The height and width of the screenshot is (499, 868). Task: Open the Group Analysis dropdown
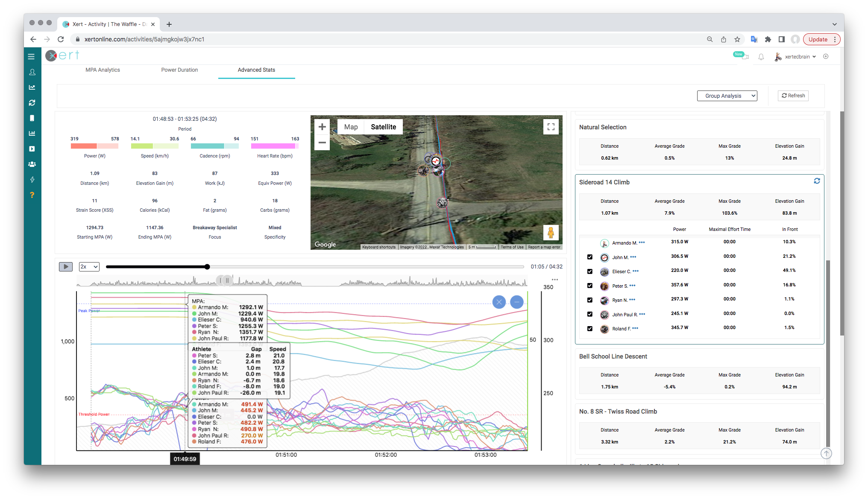pos(727,96)
